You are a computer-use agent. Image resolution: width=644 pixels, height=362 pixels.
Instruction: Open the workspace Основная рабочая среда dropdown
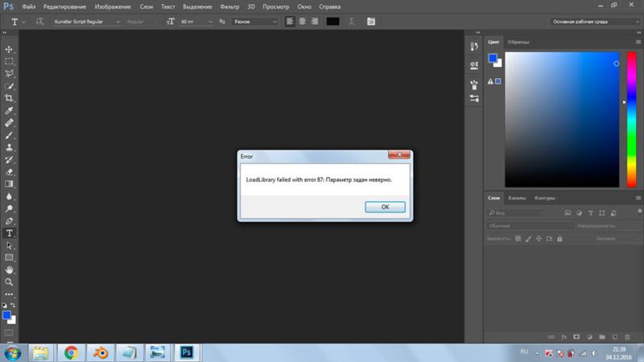pyautogui.click(x=595, y=22)
